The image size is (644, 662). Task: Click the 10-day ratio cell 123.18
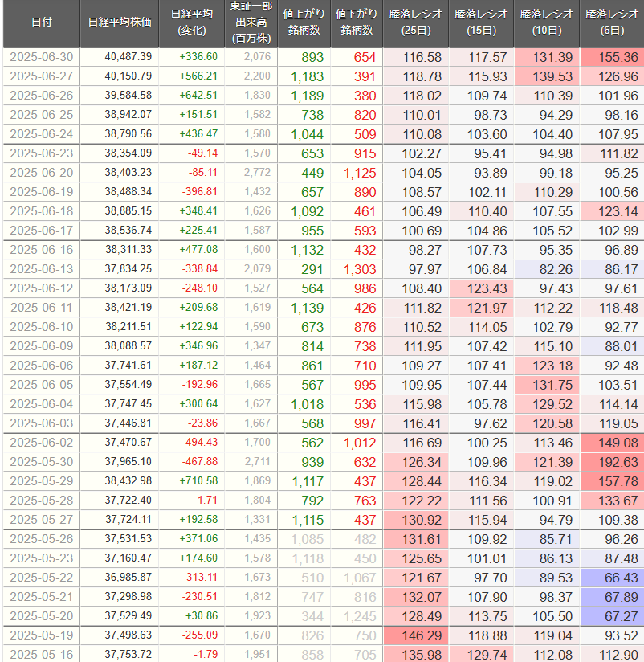(x=547, y=366)
